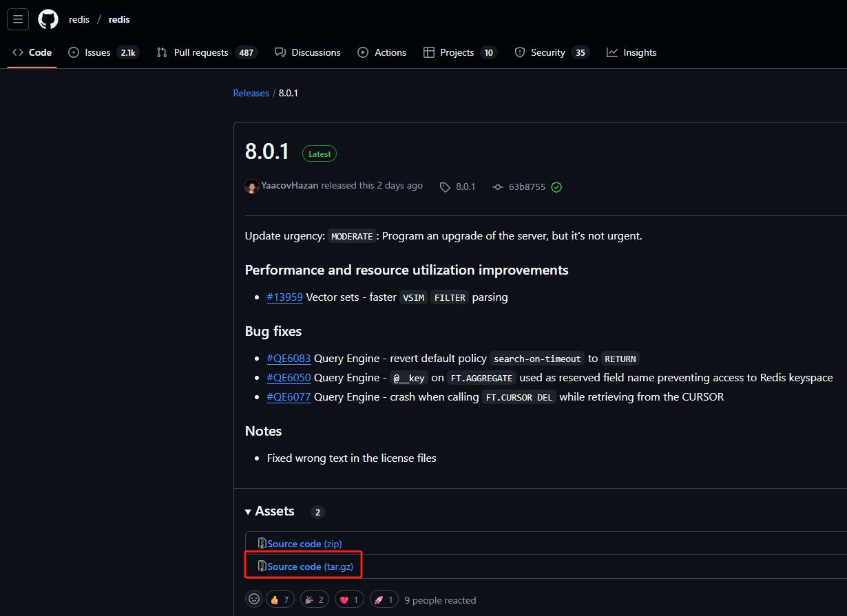The width and height of the screenshot is (847, 616).
Task: Open the Pull requests tab
Action: click(207, 52)
